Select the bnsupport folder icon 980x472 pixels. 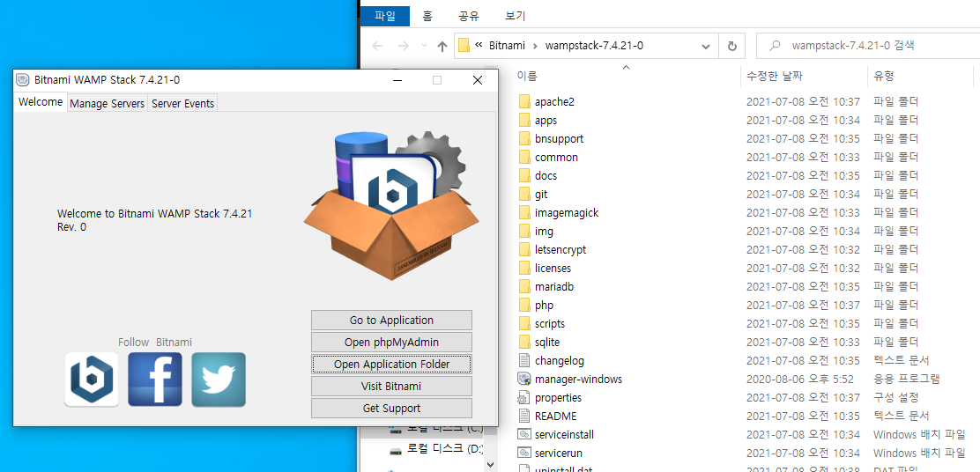[524, 138]
